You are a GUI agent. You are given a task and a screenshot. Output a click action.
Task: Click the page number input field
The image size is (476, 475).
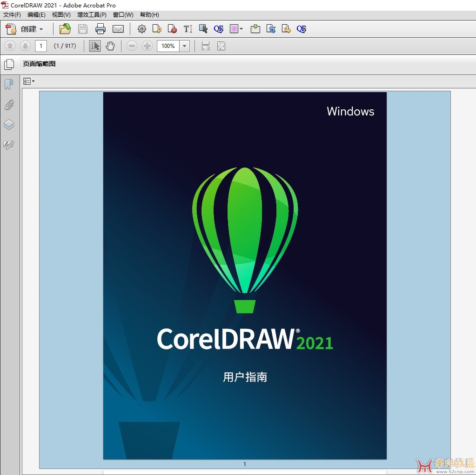(x=41, y=46)
